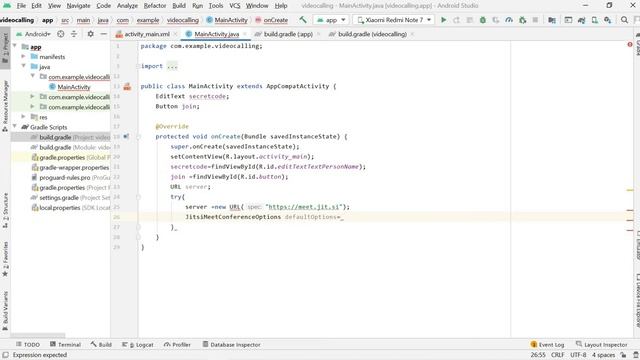
Task: Click the CRLF line separator in status bar
Action: tap(557, 355)
